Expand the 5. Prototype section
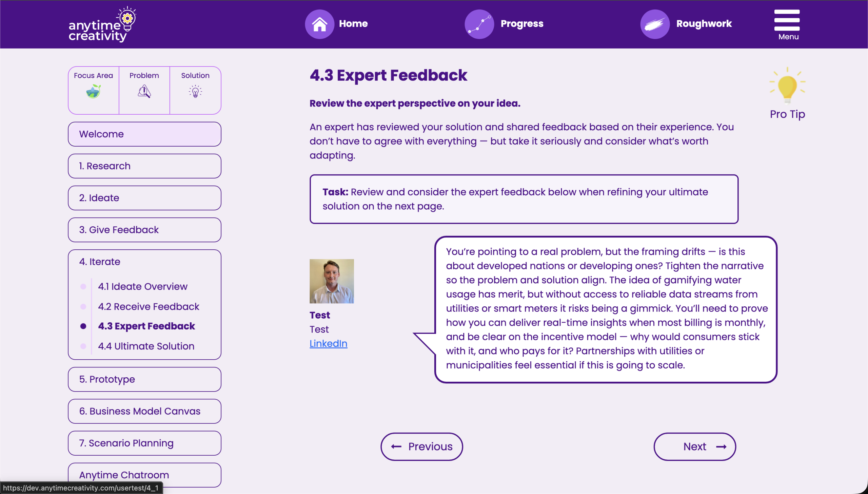This screenshot has width=868, height=494. point(144,379)
